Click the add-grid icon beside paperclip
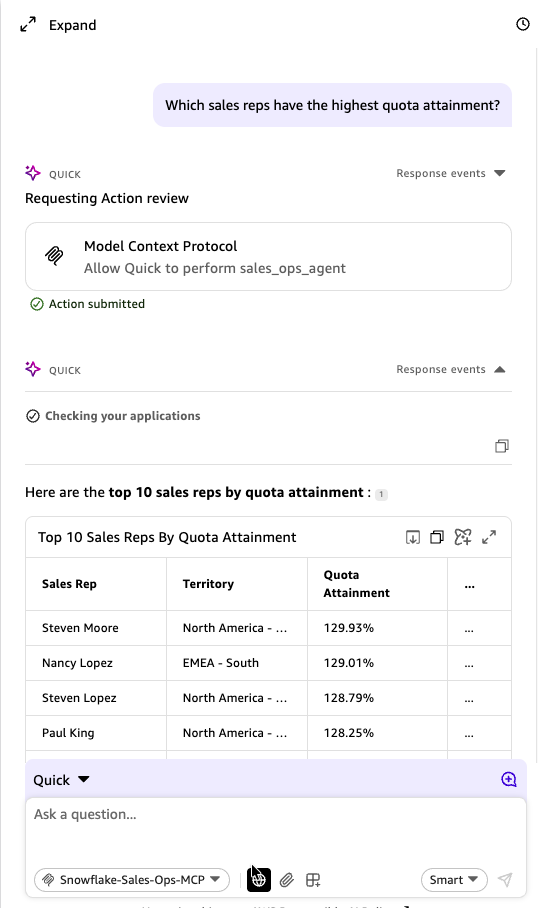This screenshot has width=538, height=908. coord(313,880)
